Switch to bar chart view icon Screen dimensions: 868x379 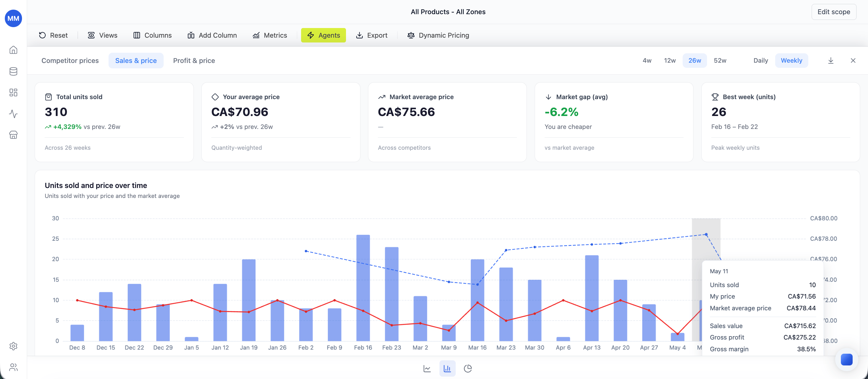(447, 368)
